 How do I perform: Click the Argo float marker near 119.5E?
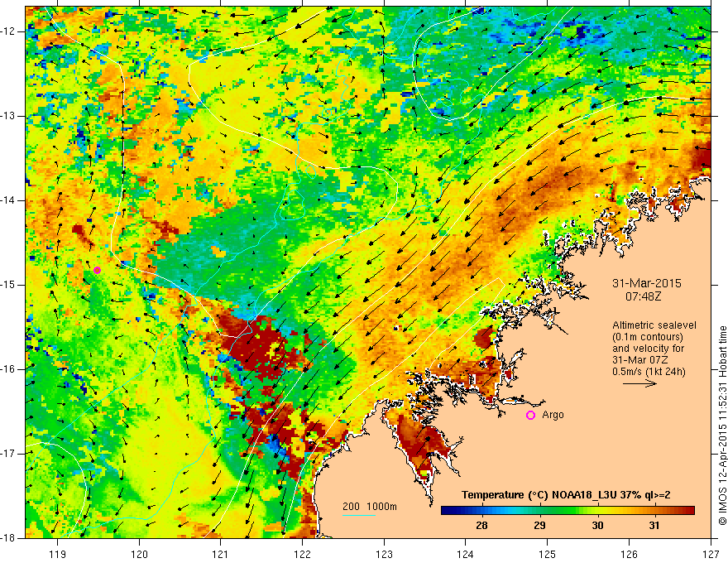[x=97, y=271]
